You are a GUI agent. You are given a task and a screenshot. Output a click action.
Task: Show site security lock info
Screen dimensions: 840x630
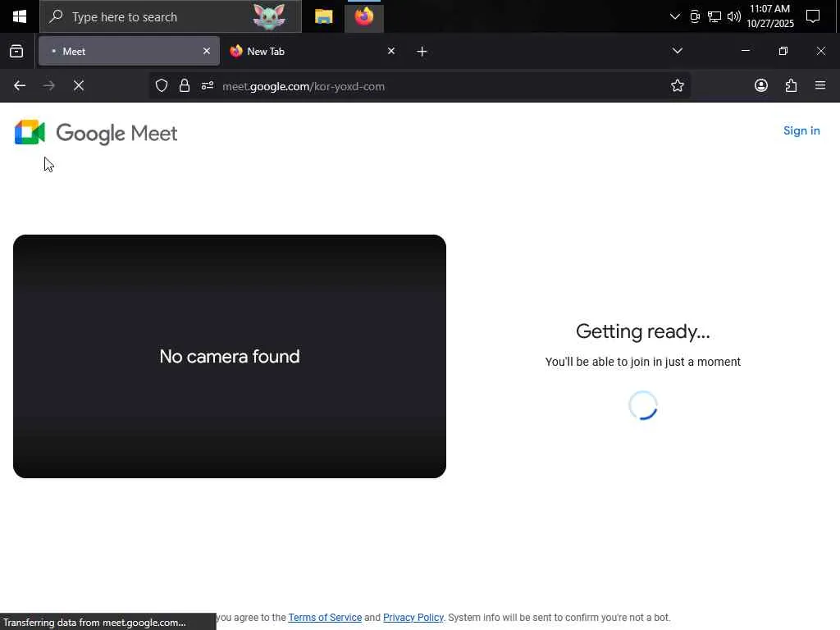[x=185, y=85]
